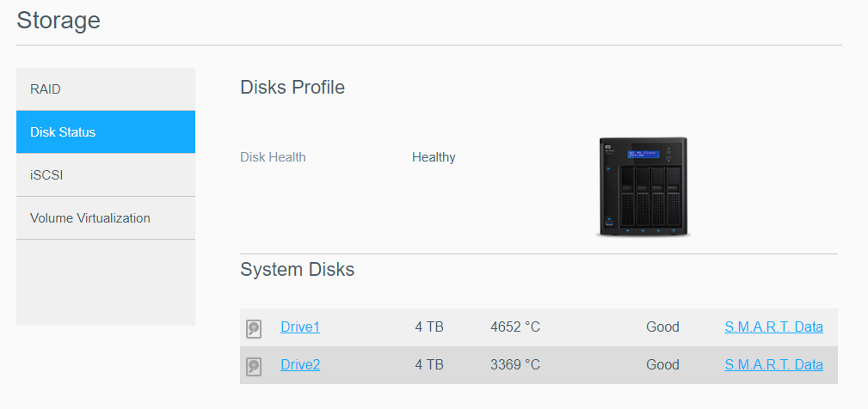Click the Drive2 temperature 3369 °C
Image resolution: width=868 pixels, height=409 pixels.
pyautogui.click(x=515, y=364)
